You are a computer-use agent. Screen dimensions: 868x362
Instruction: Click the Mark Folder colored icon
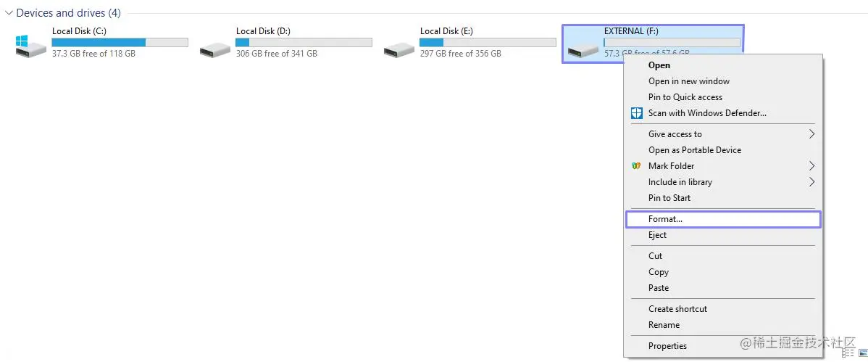tap(637, 165)
